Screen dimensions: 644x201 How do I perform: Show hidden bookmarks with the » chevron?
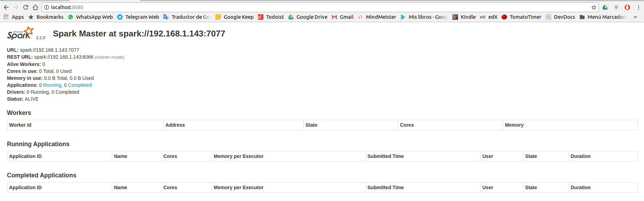point(635,17)
